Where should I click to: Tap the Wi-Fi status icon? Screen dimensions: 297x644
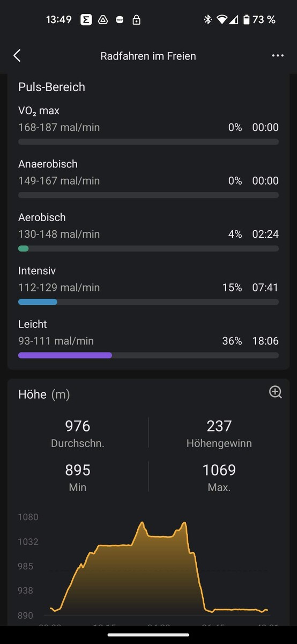[x=222, y=20]
